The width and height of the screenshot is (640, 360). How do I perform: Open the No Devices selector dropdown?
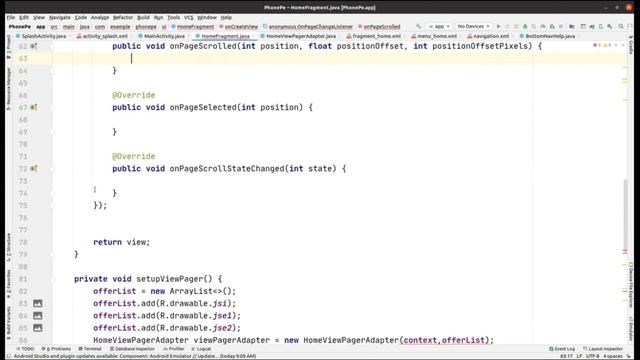coord(473,27)
